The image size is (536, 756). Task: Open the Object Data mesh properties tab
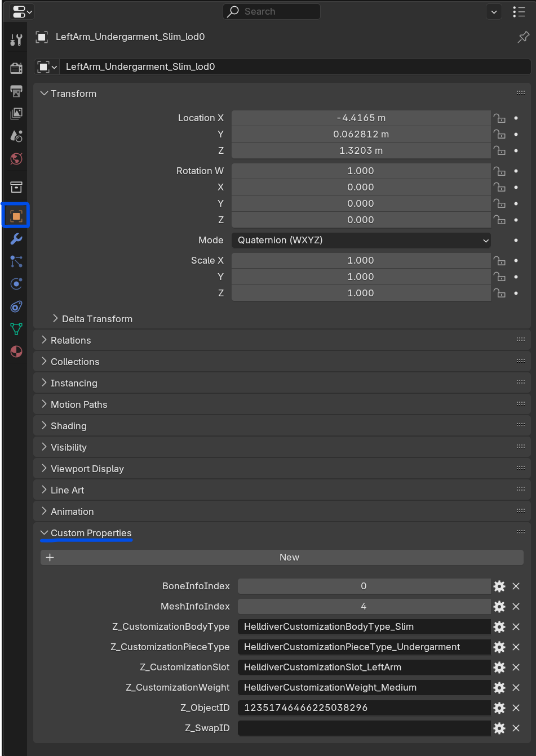(x=16, y=329)
